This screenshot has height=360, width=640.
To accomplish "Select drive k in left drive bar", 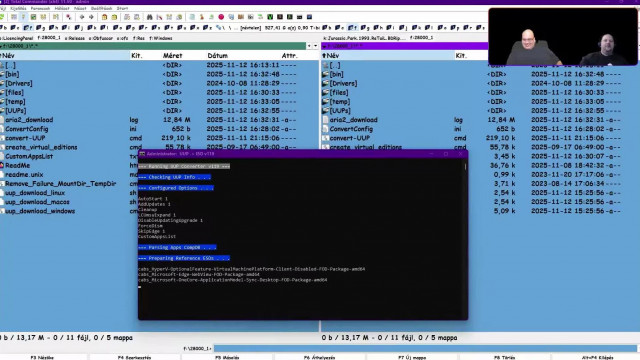I will [x=91, y=28].
